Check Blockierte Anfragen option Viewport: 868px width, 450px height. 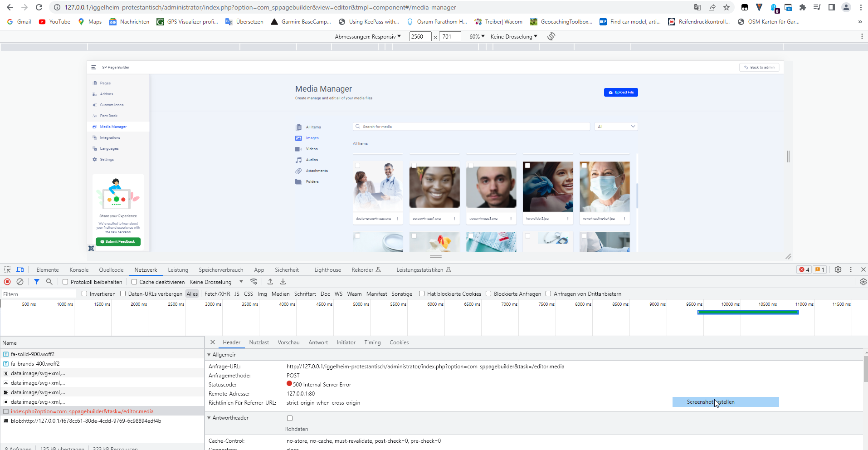point(488,293)
